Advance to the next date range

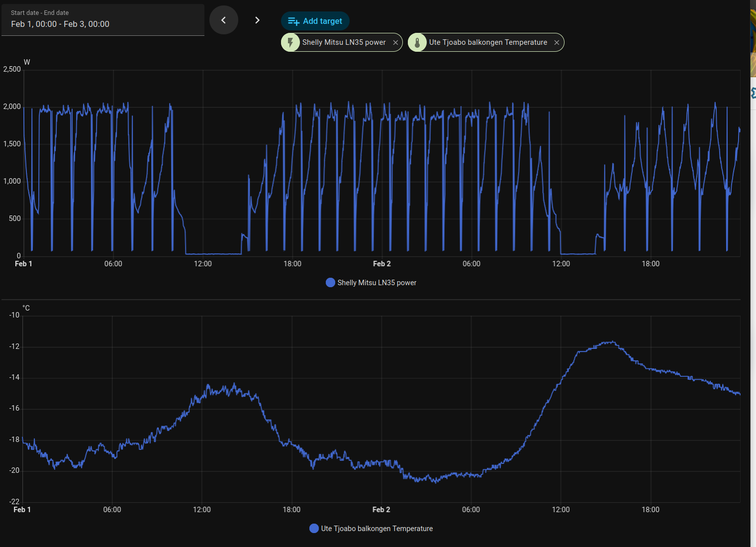[x=257, y=20]
